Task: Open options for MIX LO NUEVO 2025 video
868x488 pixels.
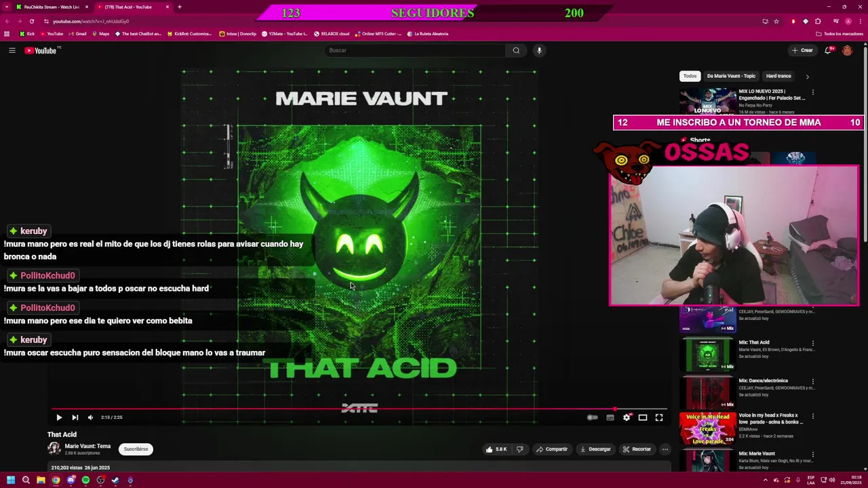Action: [x=813, y=92]
